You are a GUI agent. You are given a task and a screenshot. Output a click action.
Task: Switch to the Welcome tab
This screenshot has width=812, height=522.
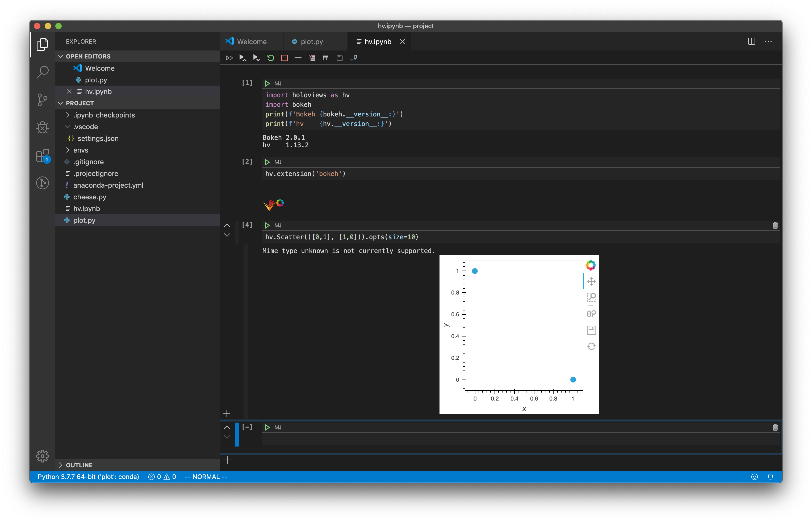pyautogui.click(x=252, y=42)
